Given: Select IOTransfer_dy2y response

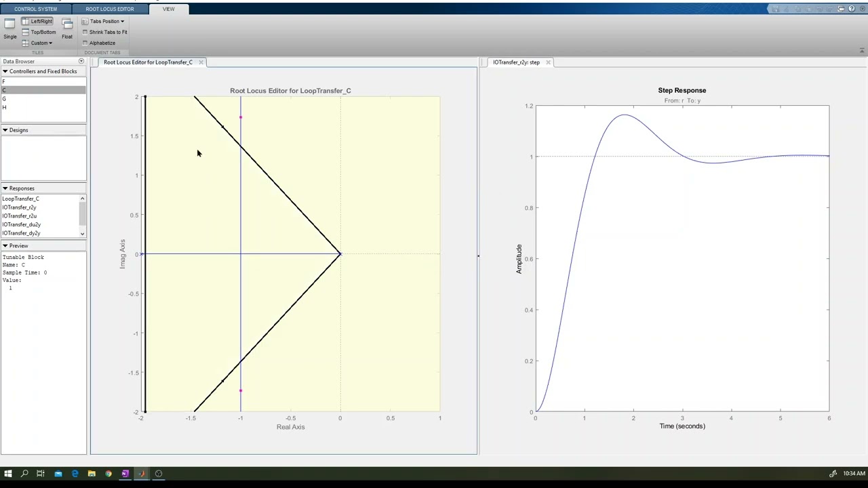Looking at the screenshot, I should click(x=40, y=233).
